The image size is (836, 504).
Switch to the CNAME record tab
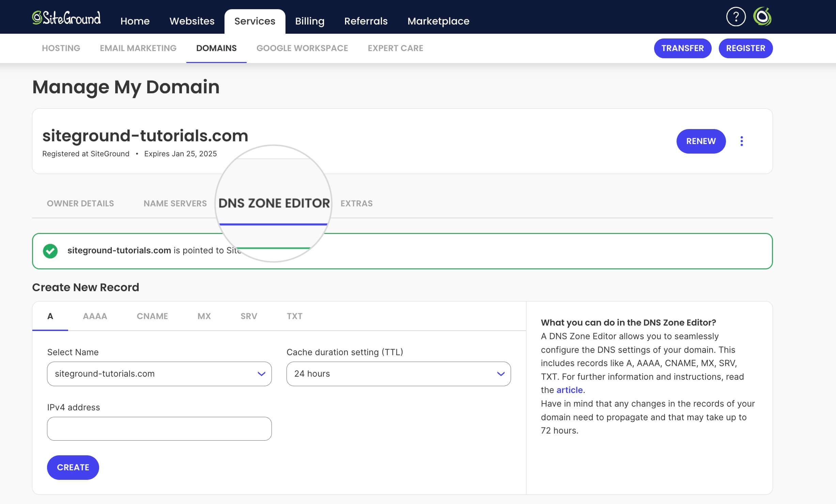click(152, 316)
